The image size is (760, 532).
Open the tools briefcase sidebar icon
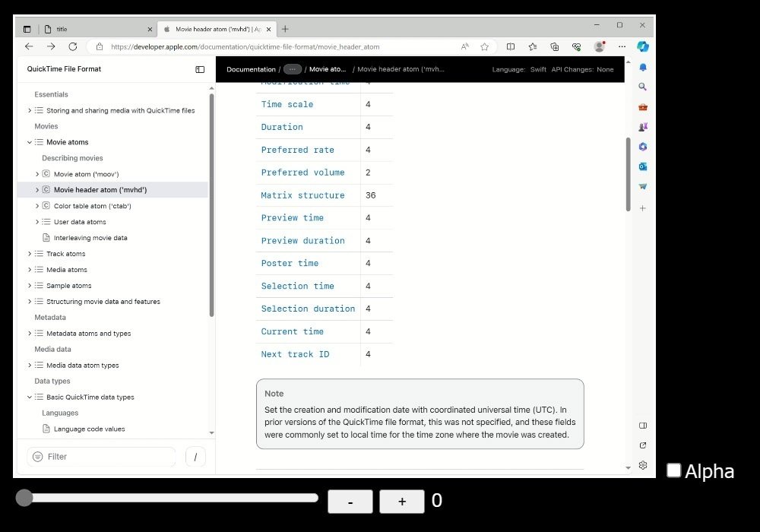coord(643,107)
